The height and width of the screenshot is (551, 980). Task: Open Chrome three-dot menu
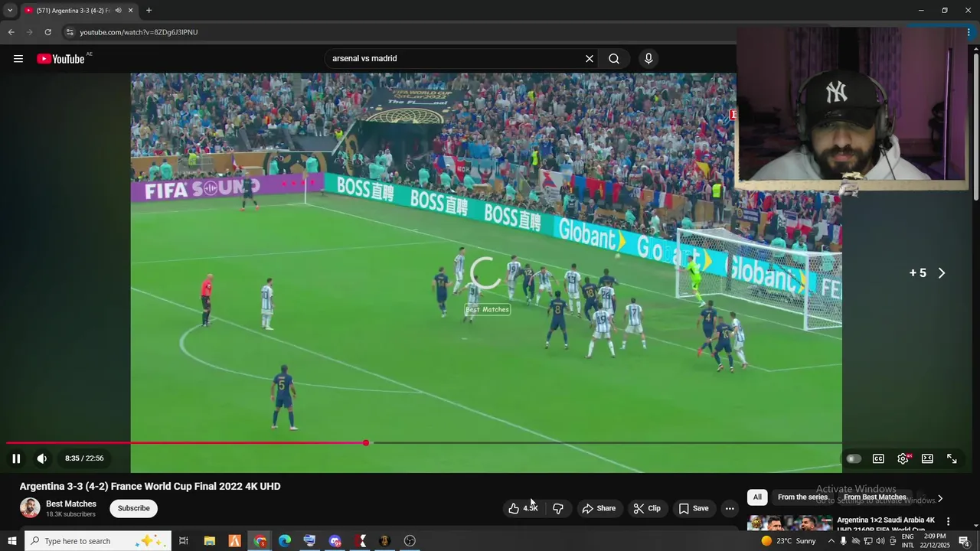pos(969,32)
